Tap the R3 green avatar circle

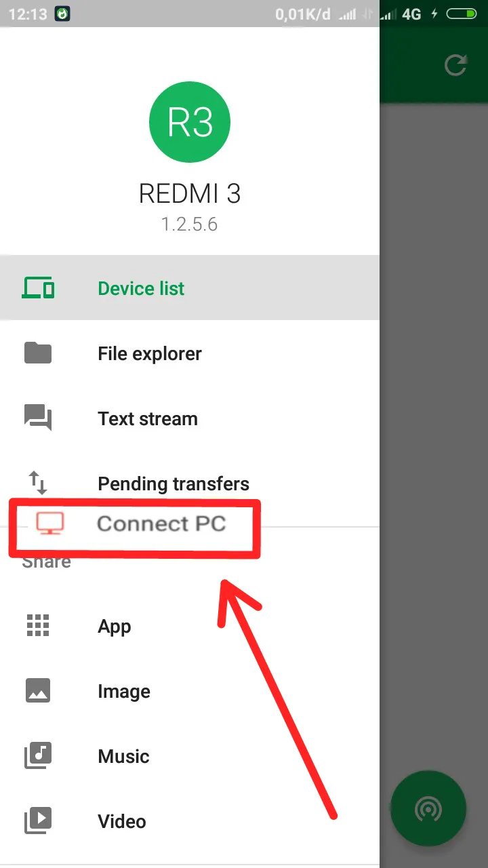coord(190,122)
